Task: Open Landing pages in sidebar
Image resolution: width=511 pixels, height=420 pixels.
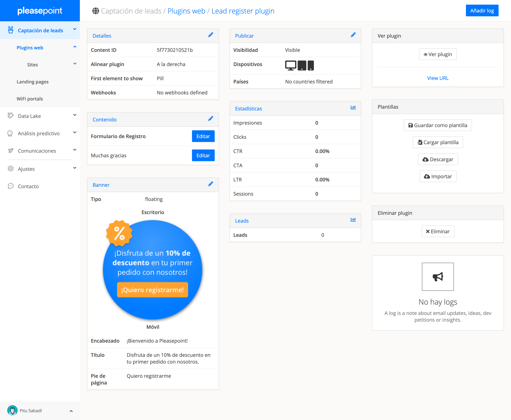Action: [x=33, y=82]
